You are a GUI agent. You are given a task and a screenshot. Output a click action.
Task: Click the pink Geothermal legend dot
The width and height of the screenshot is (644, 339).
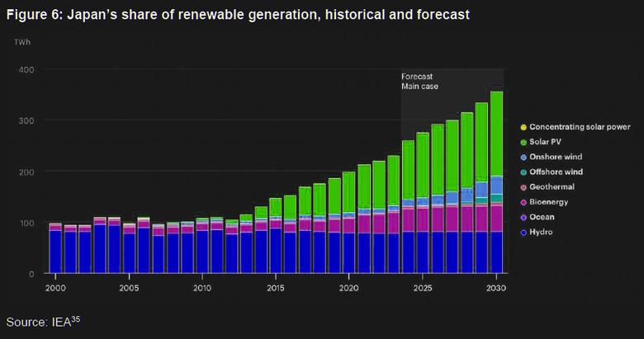pyautogui.click(x=523, y=187)
